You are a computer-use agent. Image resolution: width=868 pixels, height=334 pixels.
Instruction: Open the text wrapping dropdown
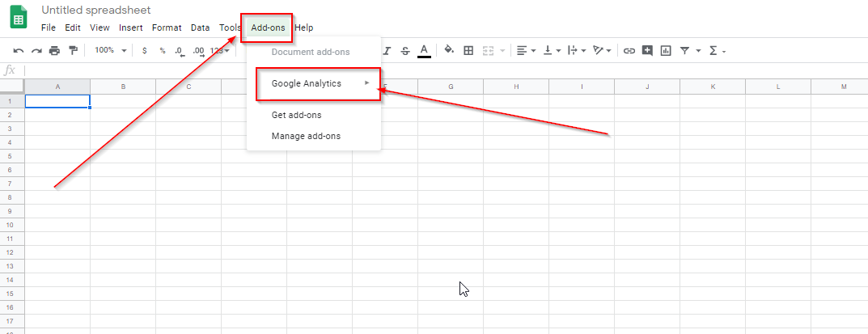click(x=578, y=51)
